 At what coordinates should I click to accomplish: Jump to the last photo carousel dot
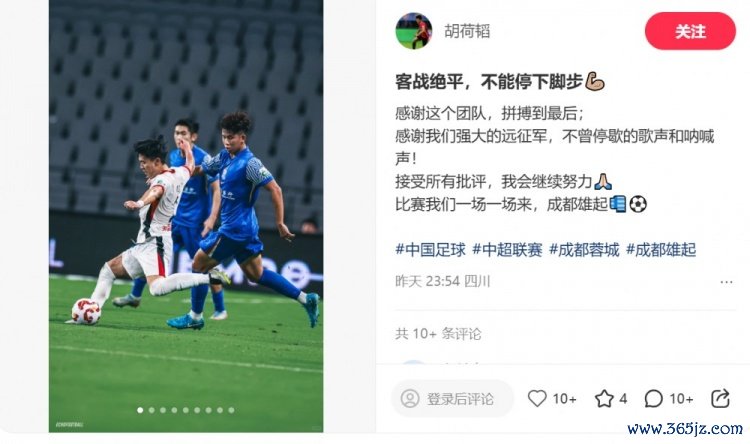[x=232, y=410]
